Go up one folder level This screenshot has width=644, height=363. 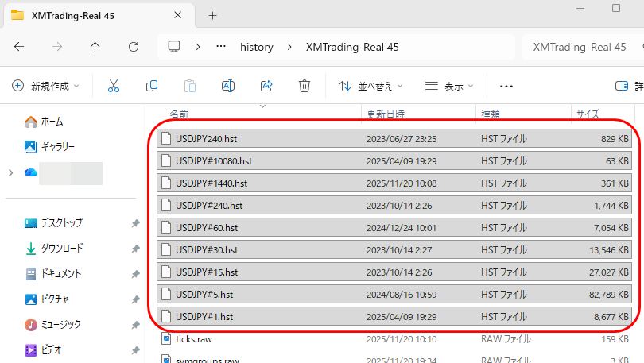(x=95, y=47)
